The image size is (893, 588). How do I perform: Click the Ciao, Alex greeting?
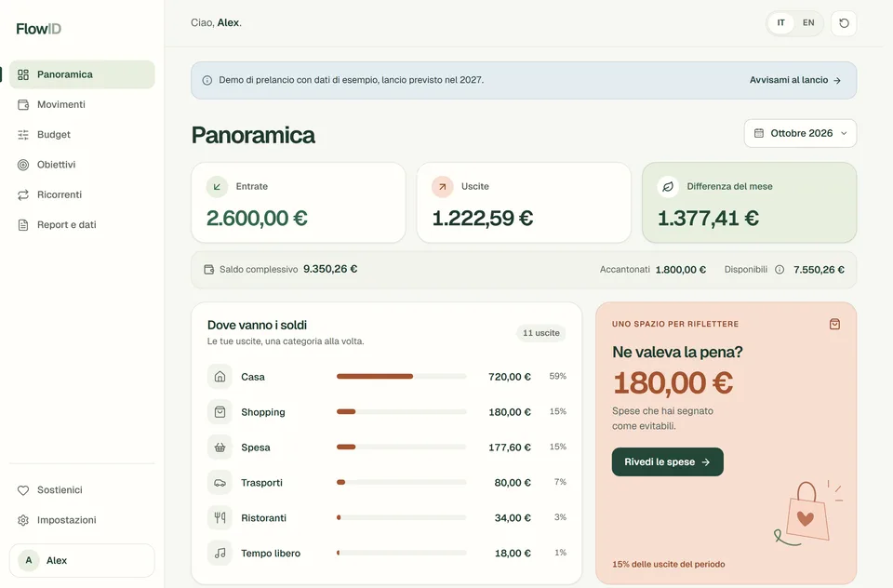tap(216, 22)
